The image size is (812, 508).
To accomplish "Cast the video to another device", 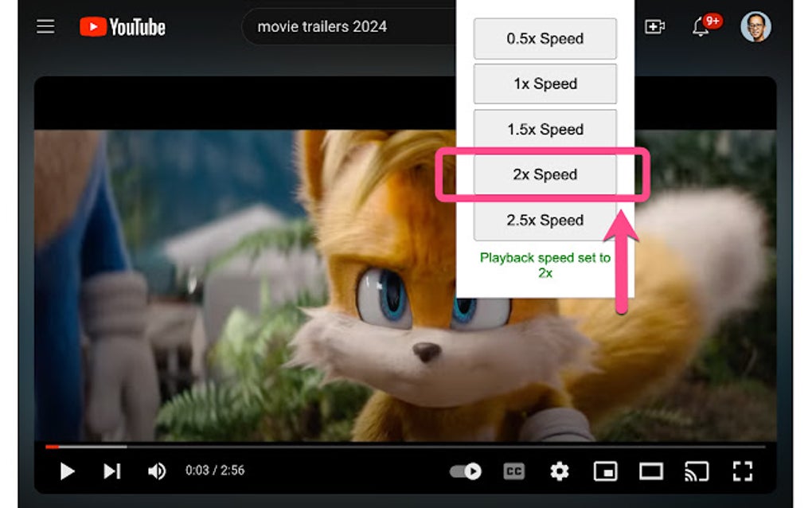I will point(697,471).
